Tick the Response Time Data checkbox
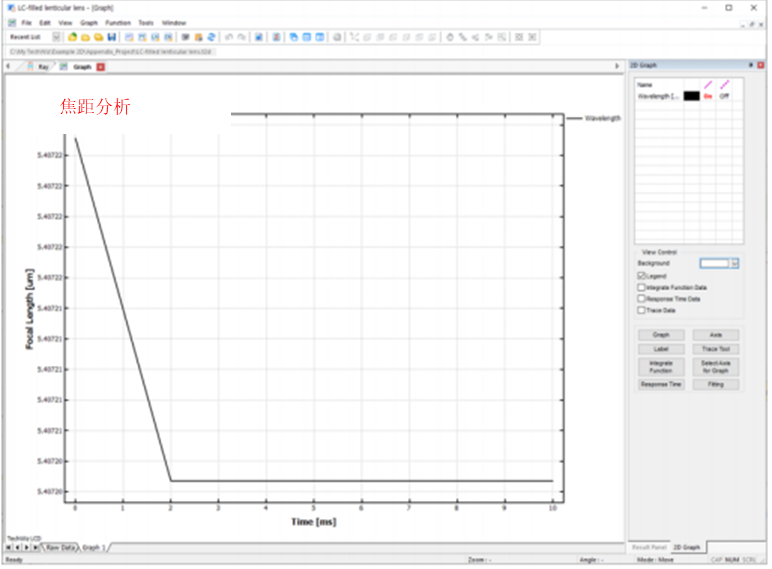The width and height of the screenshot is (772, 569). coord(641,298)
